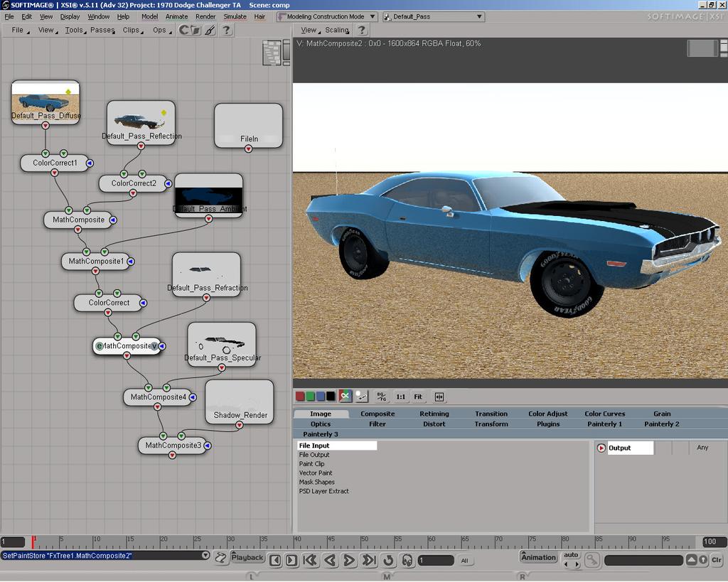Screen dimensions: 728x582
Task: Toggle audio headphones icon
Action: tap(407, 561)
